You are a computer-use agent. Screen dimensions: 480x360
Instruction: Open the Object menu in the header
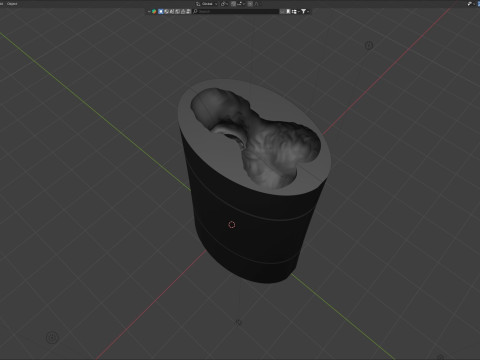pos(12,4)
